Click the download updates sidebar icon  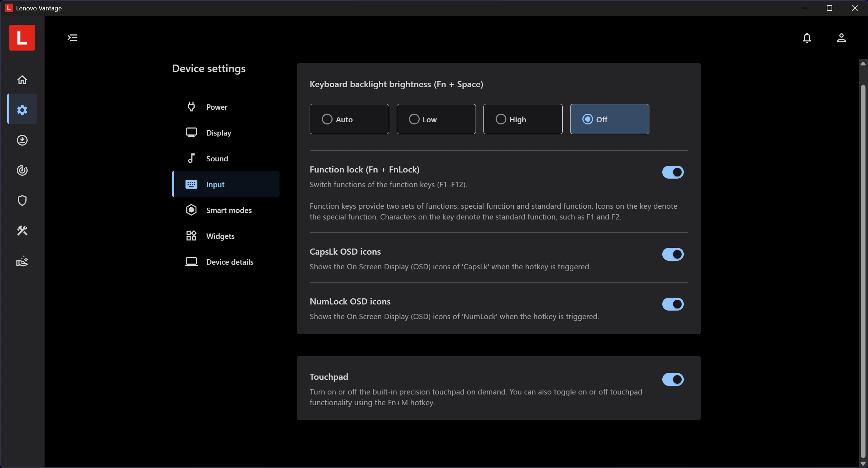(x=22, y=140)
